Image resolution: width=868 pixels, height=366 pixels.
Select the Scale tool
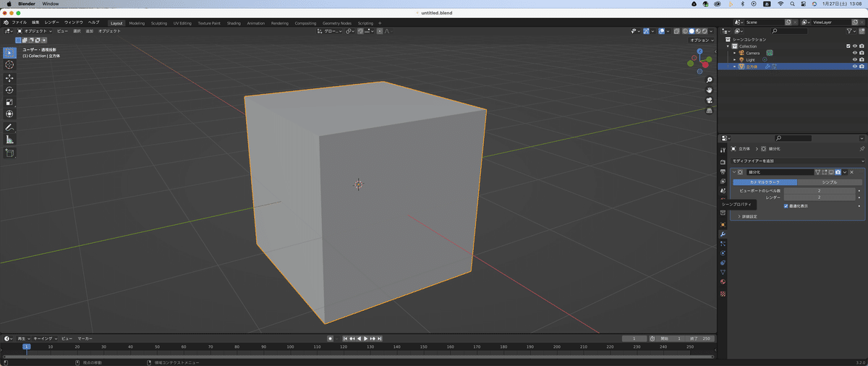(9, 102)
